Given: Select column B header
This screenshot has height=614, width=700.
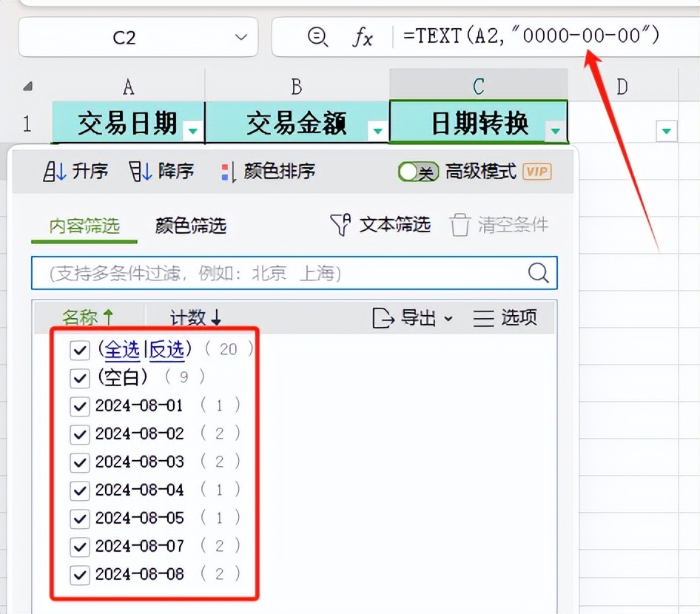Looking at the screenshot, I should (297, 86).
